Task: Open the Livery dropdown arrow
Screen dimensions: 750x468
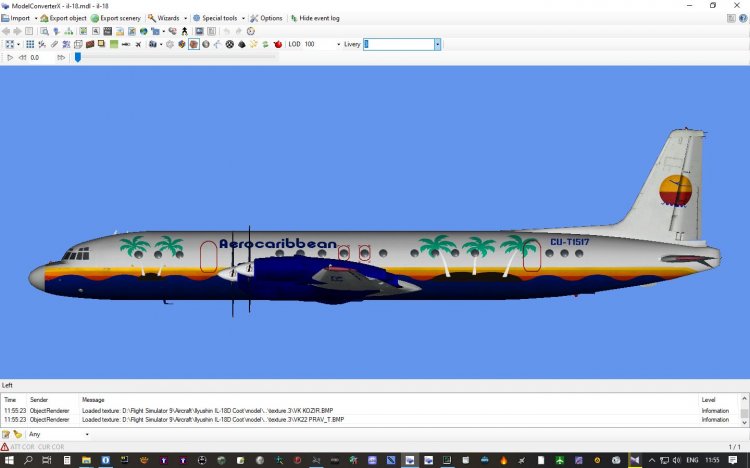Action: (437, 44)
